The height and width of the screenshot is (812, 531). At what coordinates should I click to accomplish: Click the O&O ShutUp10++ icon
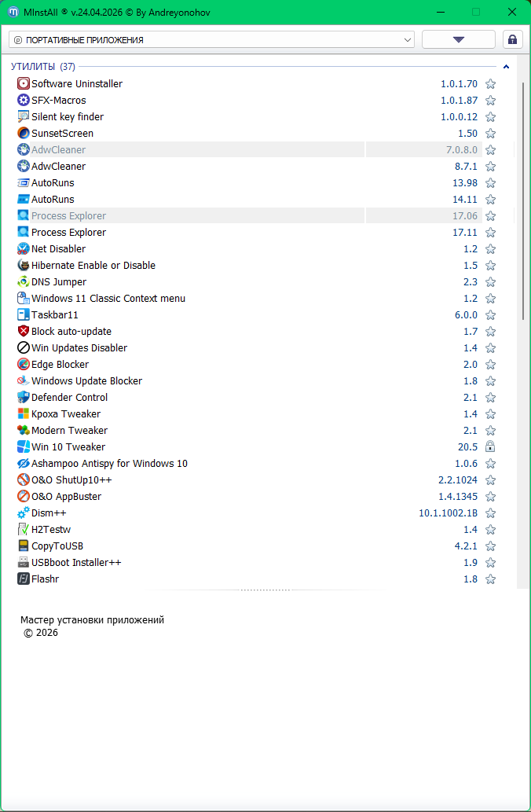point(23,479)
